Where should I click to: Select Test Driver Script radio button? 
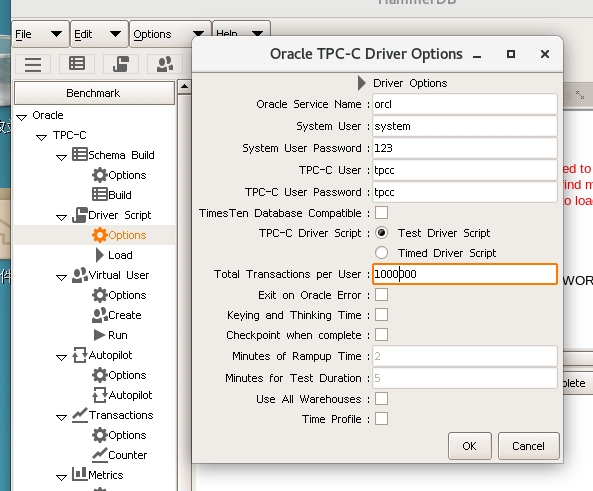click(x=381, y=233)
